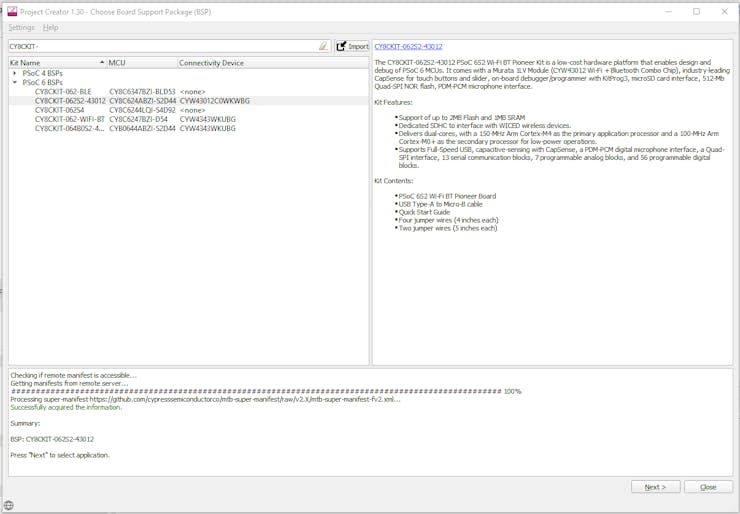Open the Help menu
This screenshot has width=740, height=514.
point(50,27)
